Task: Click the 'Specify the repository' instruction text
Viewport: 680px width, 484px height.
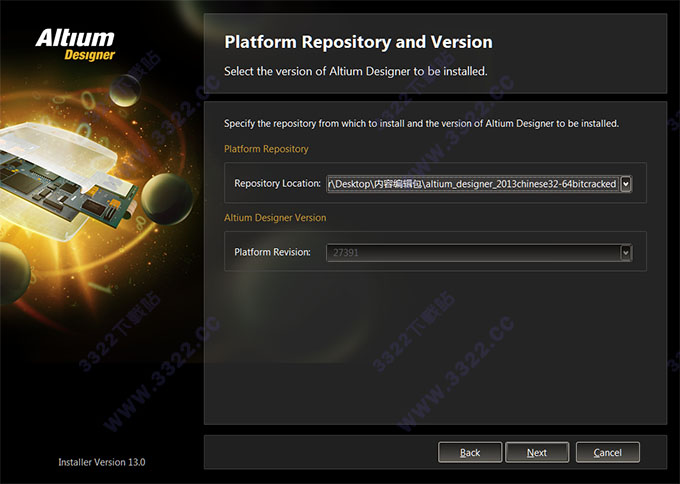Action: click(421, 124)
